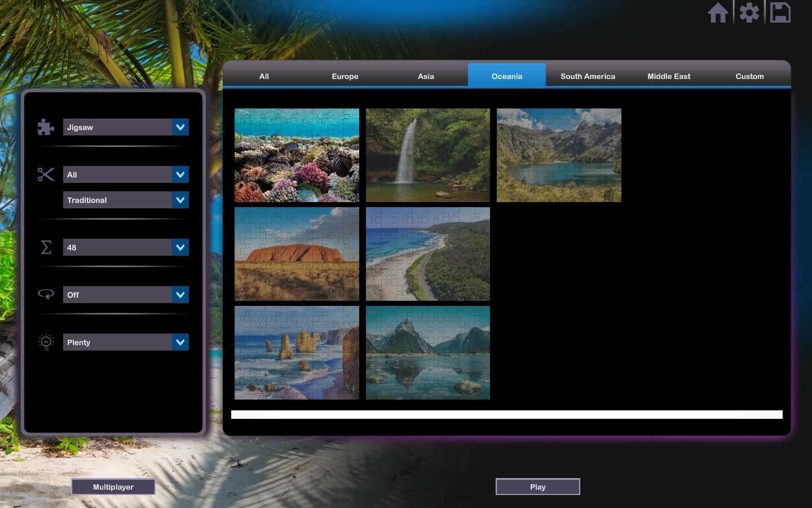Select the South America tab
The image size is (812, 508).
pos(588,76)
